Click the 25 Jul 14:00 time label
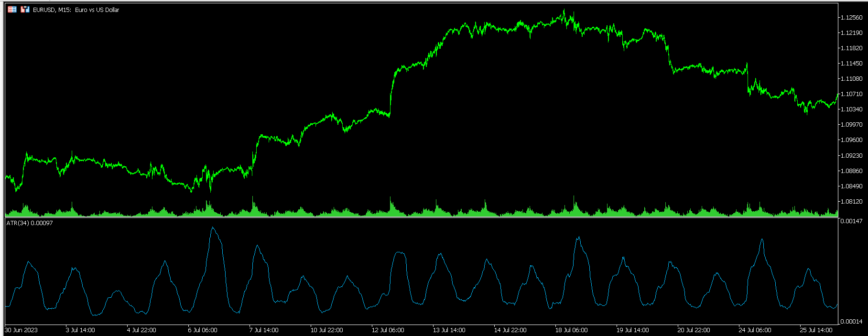 pyautogui.click(x=816, y=330)
